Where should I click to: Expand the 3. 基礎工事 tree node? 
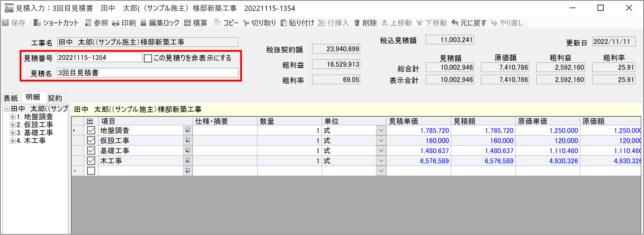pyautogui.click(x=13, y=133)
